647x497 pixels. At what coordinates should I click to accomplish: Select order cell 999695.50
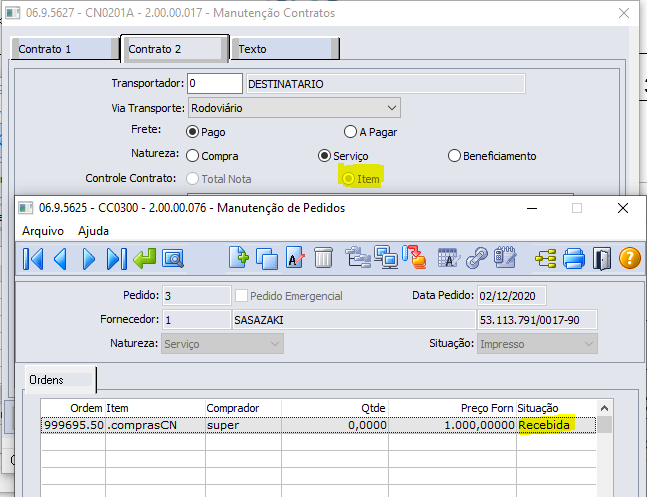pyautogui.click(x=73, y=425)
